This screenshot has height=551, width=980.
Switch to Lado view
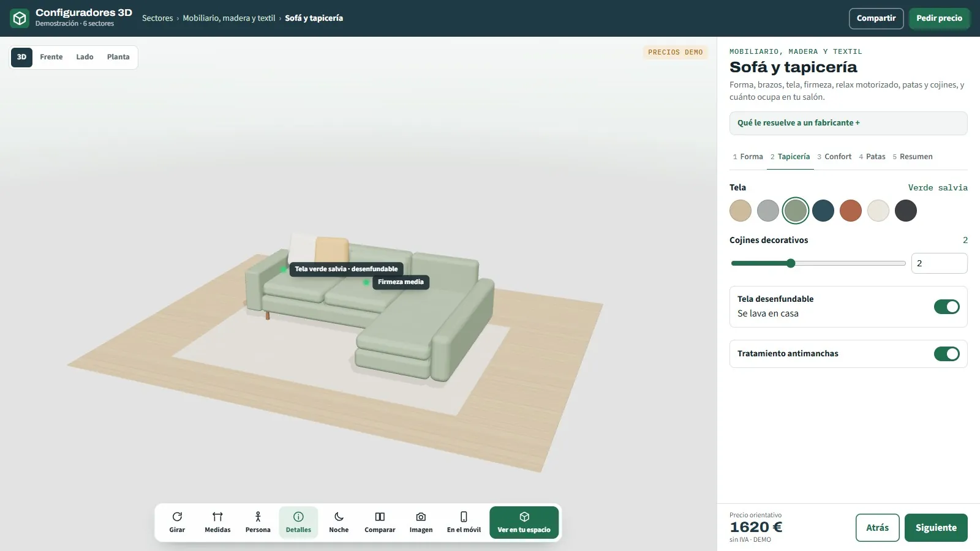(85, 57)
